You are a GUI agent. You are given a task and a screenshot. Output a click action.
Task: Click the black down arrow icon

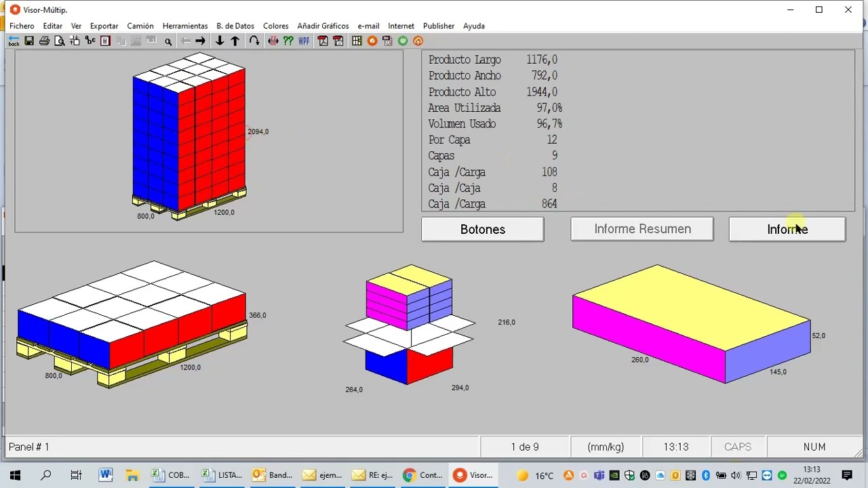tap(220, 41)
